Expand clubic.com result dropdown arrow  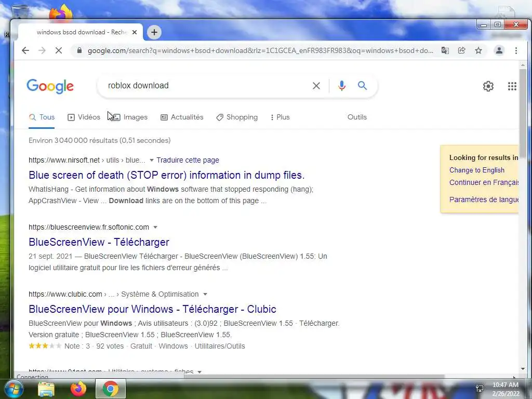(x=205, y=294)
